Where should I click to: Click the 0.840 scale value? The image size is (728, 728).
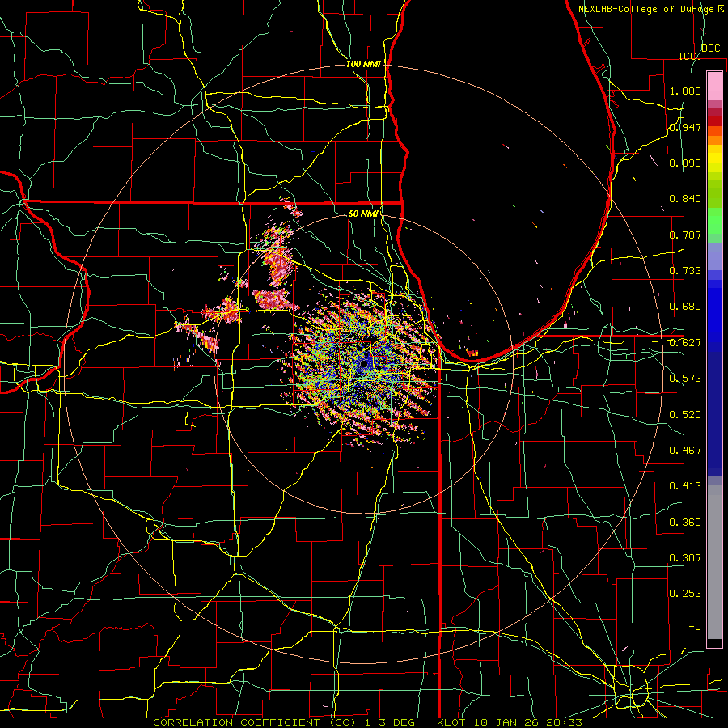click(x=685, y=199)
